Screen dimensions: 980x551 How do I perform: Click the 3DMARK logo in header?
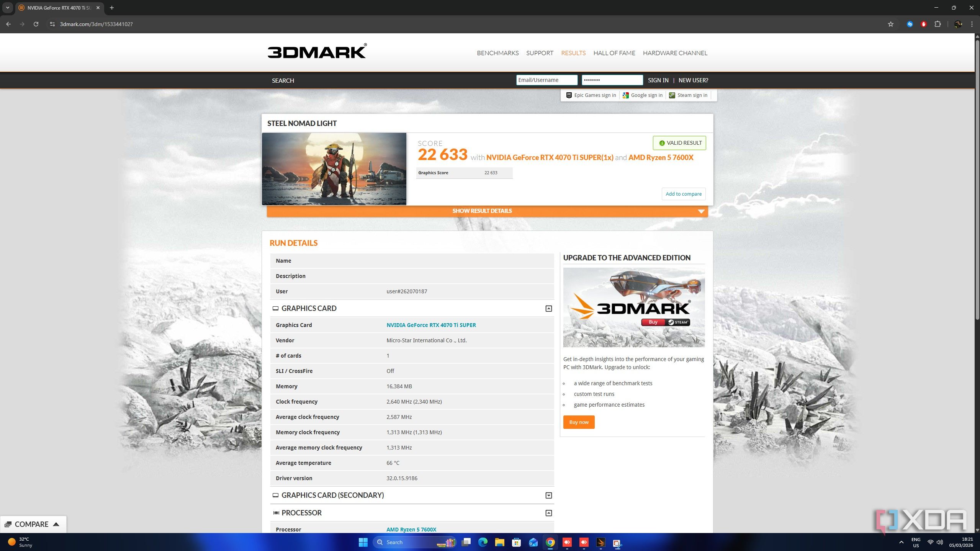[317, 51]
